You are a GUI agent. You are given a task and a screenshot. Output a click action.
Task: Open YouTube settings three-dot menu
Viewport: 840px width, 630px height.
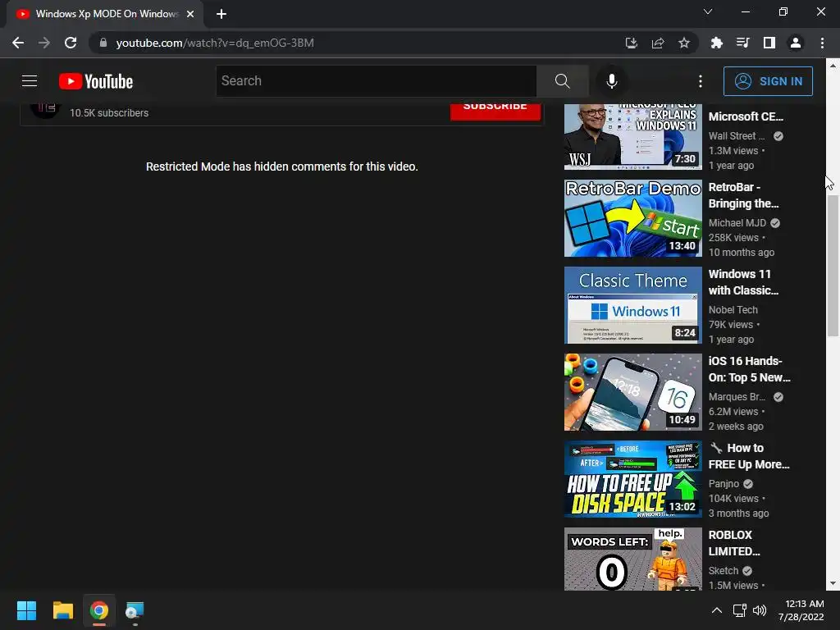(701, 81)
